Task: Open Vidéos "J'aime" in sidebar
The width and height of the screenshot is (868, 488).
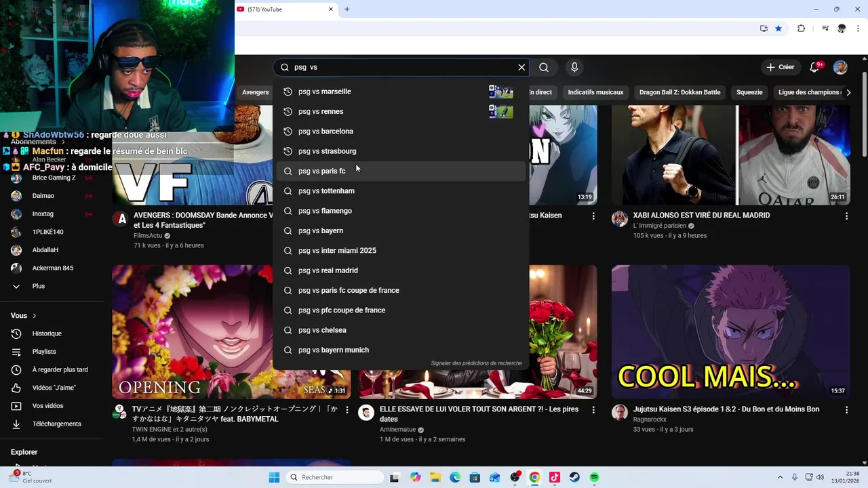Action: (53, 388)
